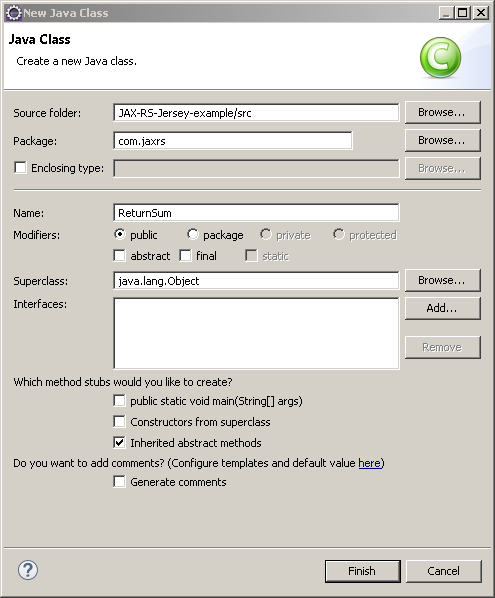
Task: Click the Eclipse icon in title bar
Action: click(x=14, y=13)
